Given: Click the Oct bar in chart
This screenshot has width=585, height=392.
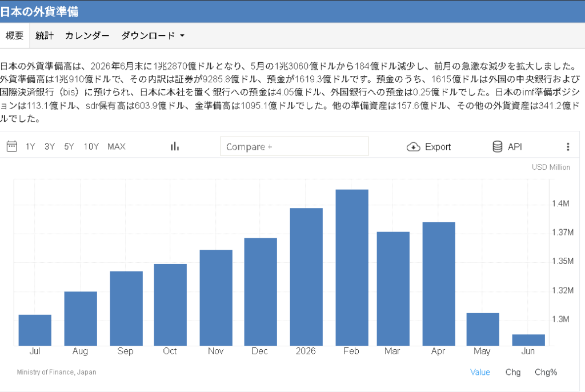Looking at the screenshot, I should [170, 305].
